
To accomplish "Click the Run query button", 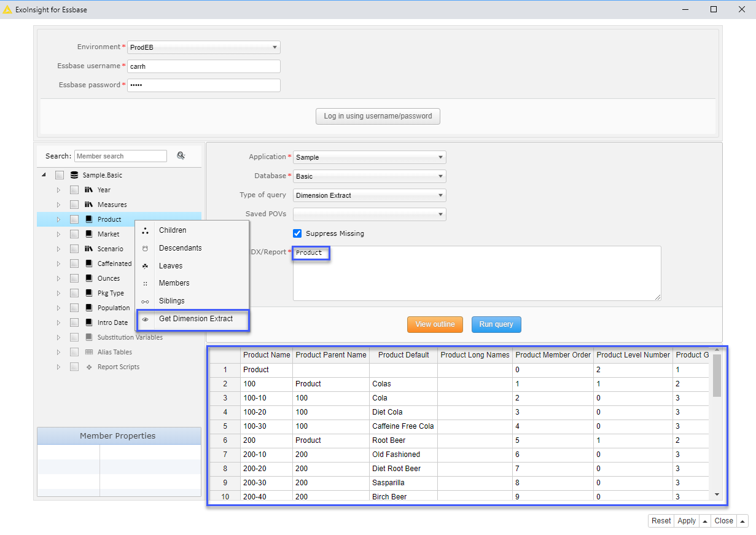I will (x=496, y=324).
